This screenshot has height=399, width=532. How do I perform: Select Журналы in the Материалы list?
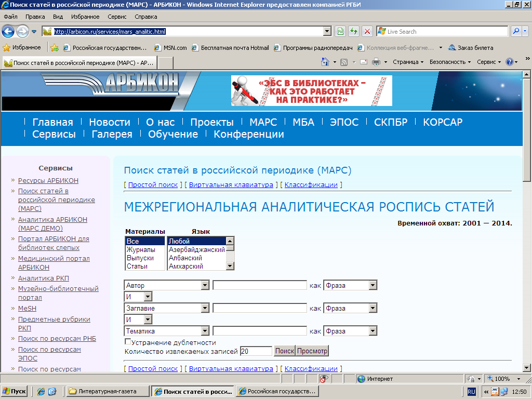[x=141, y=250]
